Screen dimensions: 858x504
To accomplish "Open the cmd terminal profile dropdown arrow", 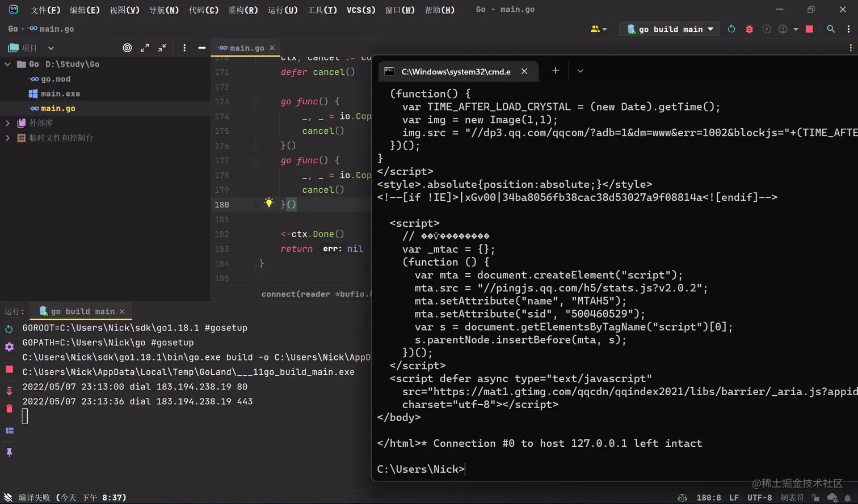I will tap(580, 71).
